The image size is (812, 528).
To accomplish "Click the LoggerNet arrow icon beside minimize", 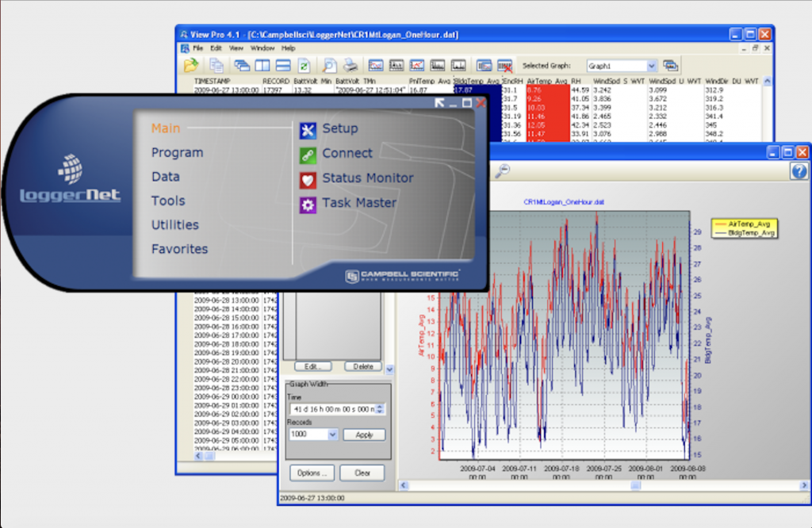I will click(x=439, y=103).
